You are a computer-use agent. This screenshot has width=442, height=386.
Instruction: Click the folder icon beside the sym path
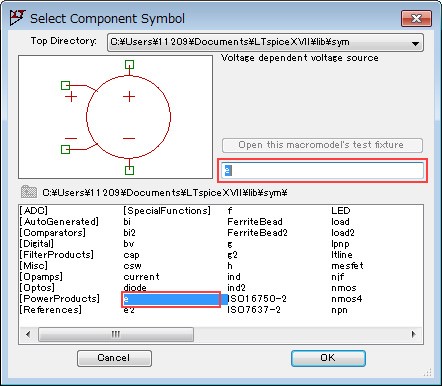tap(29, 192)
